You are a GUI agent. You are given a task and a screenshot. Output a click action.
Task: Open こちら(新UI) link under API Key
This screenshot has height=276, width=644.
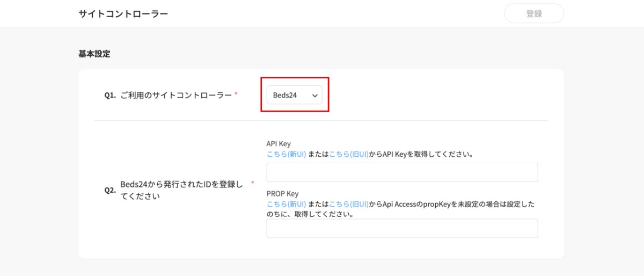pos(286,154)
